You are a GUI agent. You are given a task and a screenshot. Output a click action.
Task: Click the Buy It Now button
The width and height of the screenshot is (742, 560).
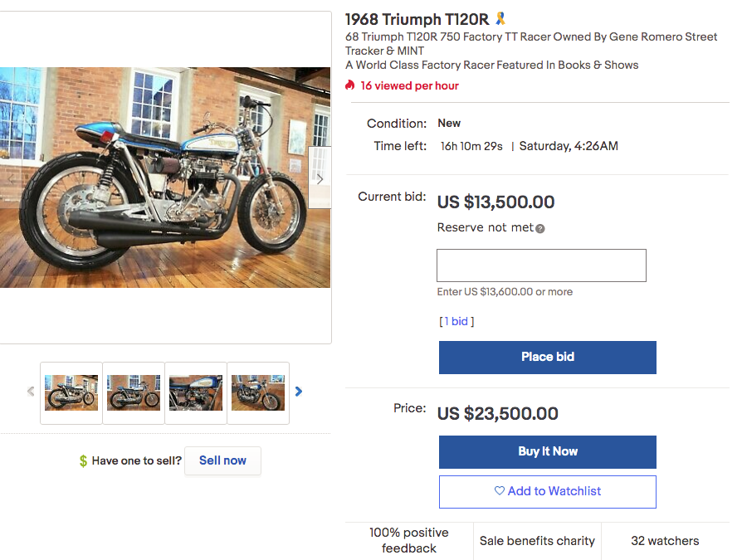click(547, 451)
